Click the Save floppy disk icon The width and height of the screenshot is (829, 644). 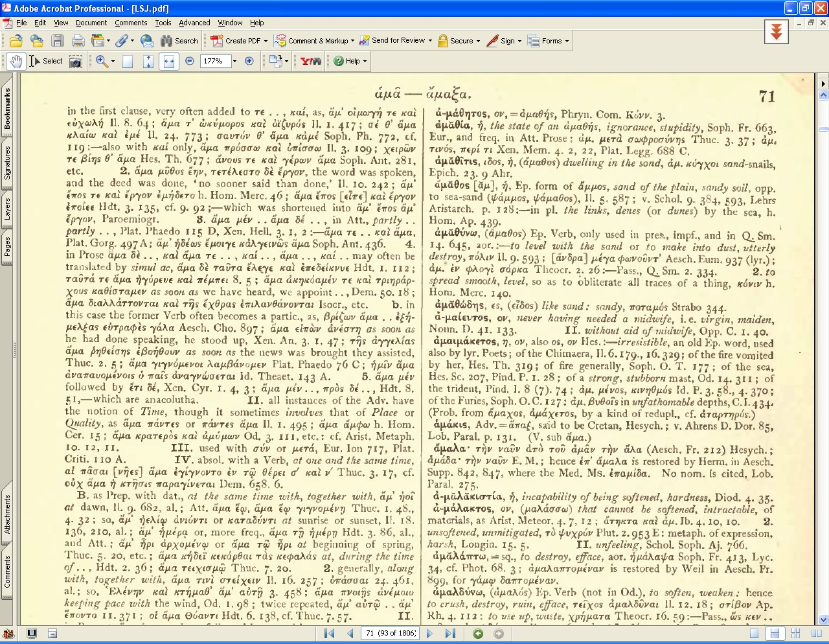[x=58, y=41]
